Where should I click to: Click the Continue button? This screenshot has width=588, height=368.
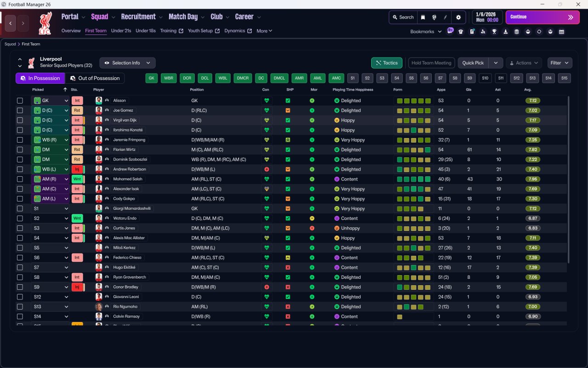coord(543,17)
